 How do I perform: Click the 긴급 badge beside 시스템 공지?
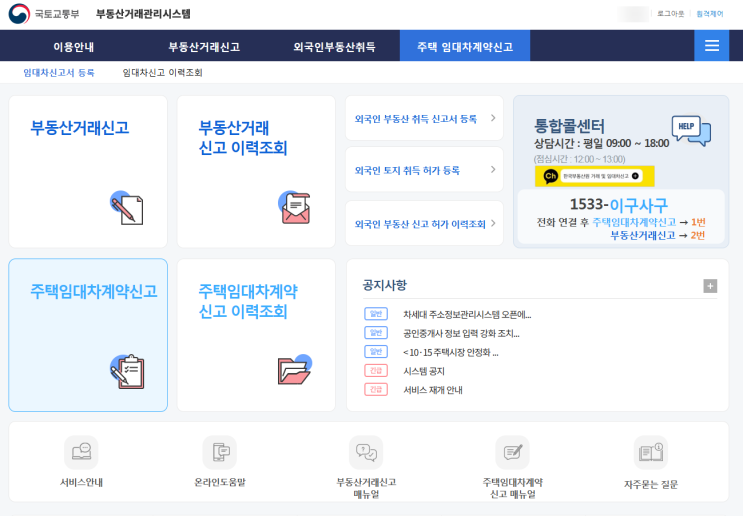pos(376,371)
